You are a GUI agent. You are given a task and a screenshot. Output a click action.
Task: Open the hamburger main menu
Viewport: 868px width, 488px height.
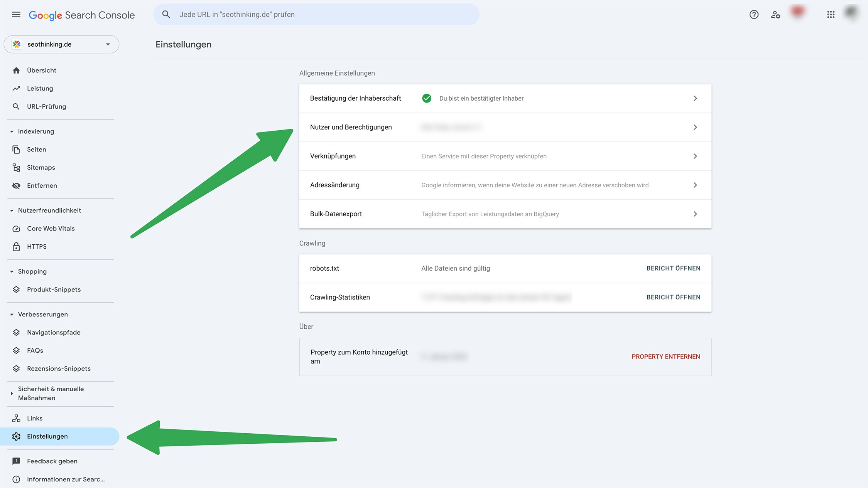[16, 15]
